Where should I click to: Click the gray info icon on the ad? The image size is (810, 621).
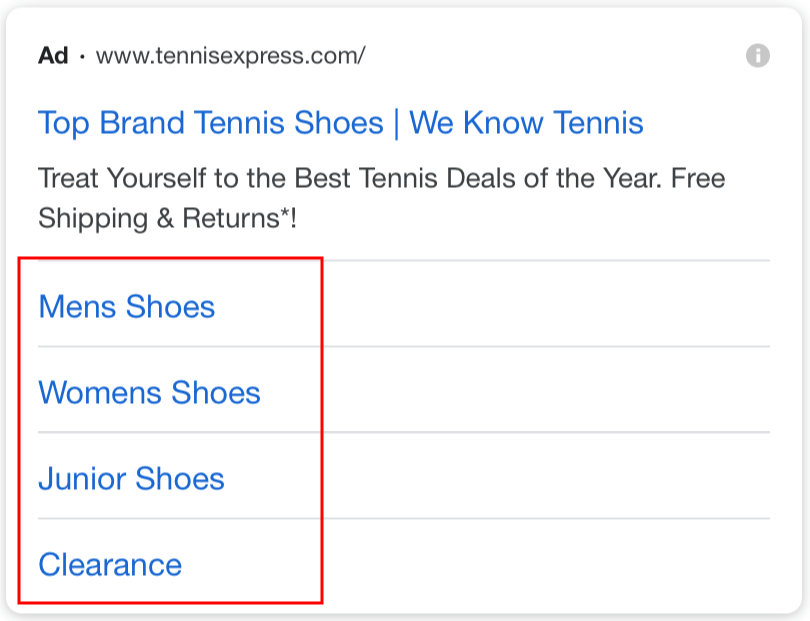[757, 55]
